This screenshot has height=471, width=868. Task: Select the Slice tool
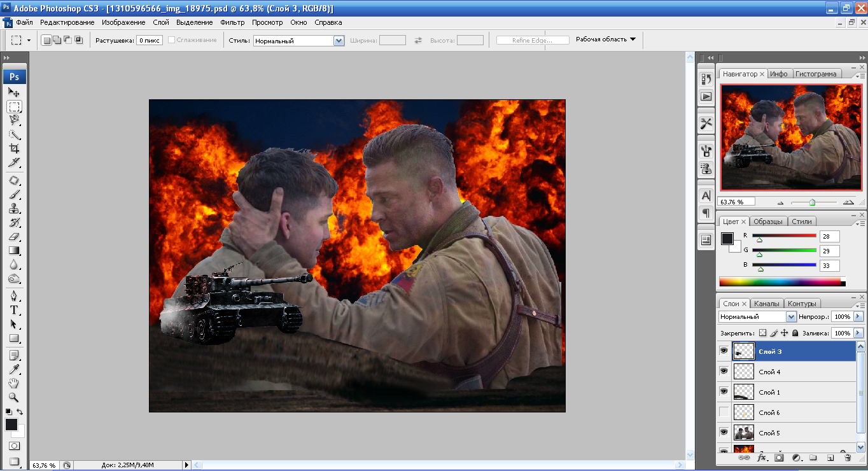point(14,162)
